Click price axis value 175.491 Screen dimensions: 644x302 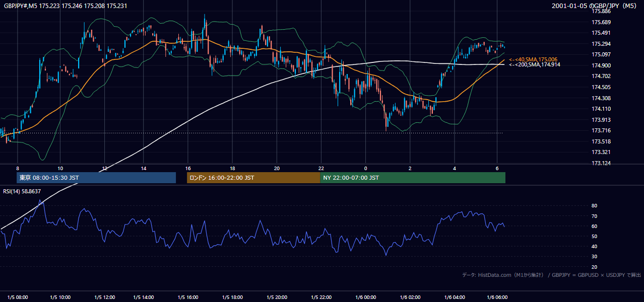tap(601, 33)
